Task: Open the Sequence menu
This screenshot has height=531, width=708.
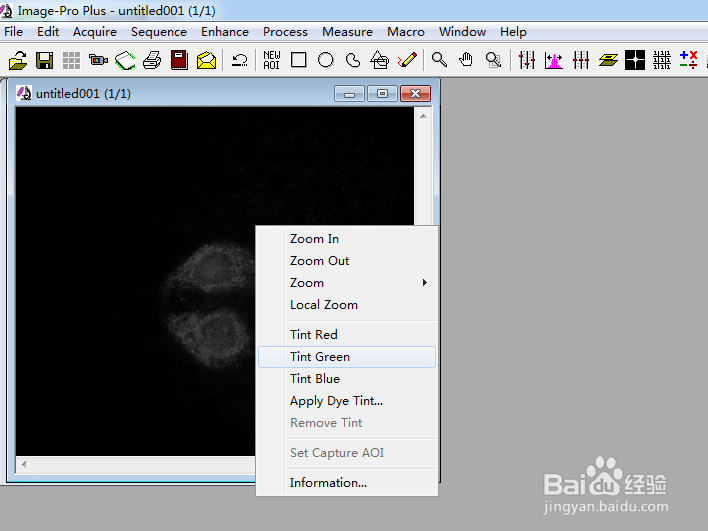Action: (159, 32)
